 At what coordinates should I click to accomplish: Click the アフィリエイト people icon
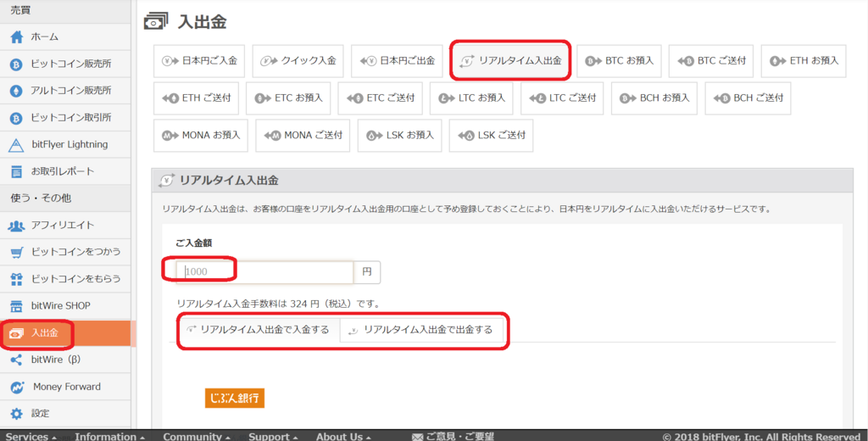pyautogui.click(x=17, y=226)
